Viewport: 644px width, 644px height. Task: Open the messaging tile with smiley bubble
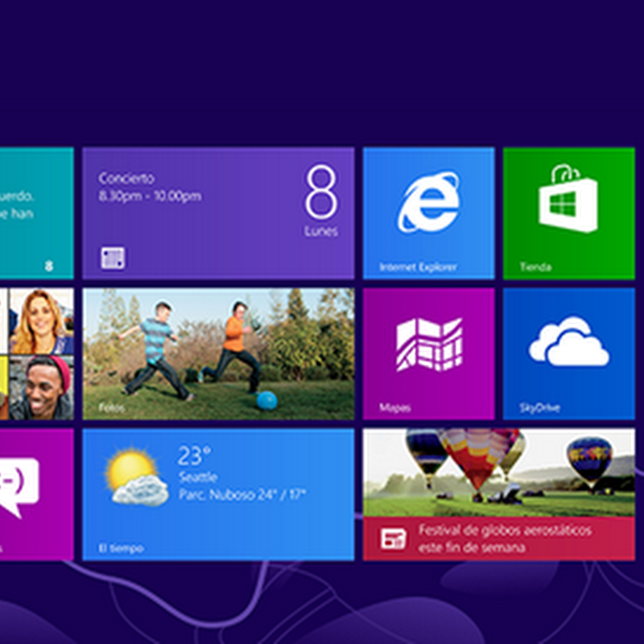click(37, 494)
